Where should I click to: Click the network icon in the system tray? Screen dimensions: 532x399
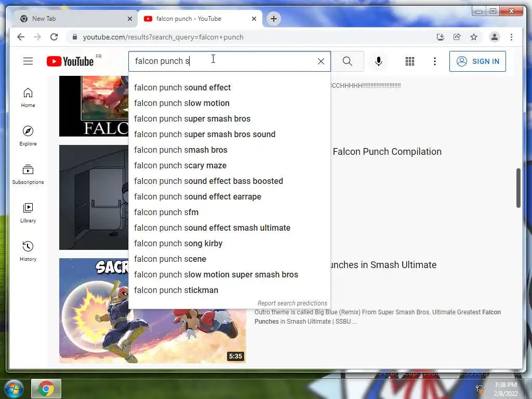(x=480, y=389)
